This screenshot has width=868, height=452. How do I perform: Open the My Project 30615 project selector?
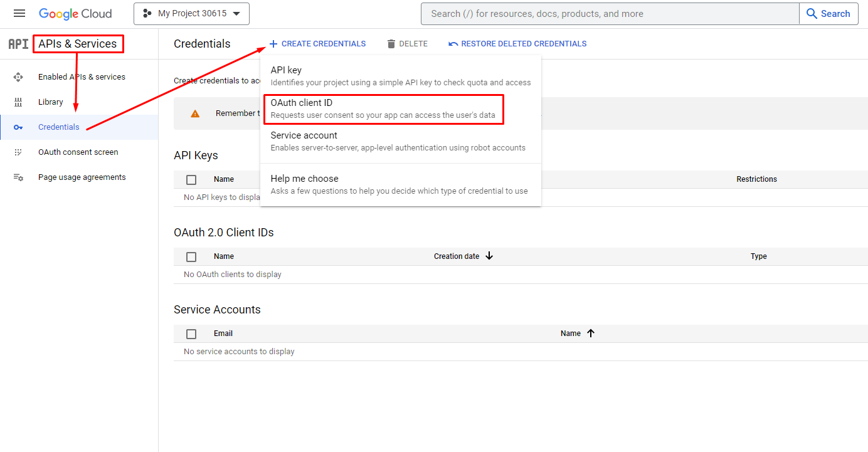(191, 14)
